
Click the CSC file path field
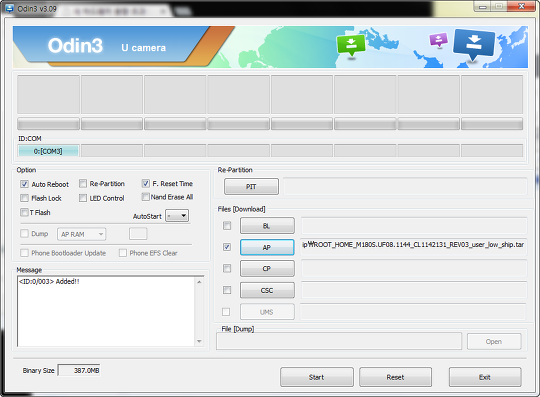click(x=414, y=290)
